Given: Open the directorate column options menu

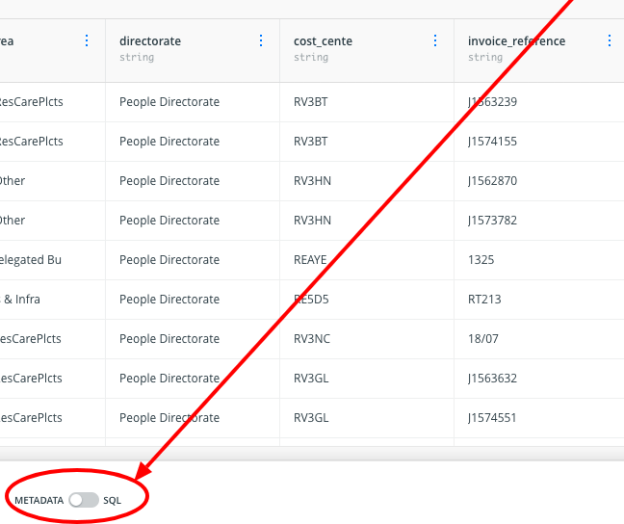Looking at the screenshot, I should pyautogui.click(x=261, y=41).
